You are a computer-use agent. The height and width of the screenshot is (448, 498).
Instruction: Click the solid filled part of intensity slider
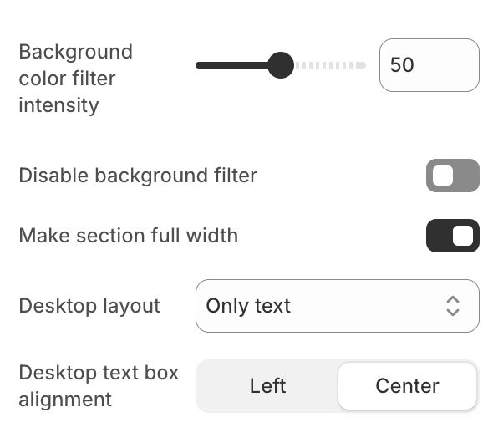(x=231, y=65)
